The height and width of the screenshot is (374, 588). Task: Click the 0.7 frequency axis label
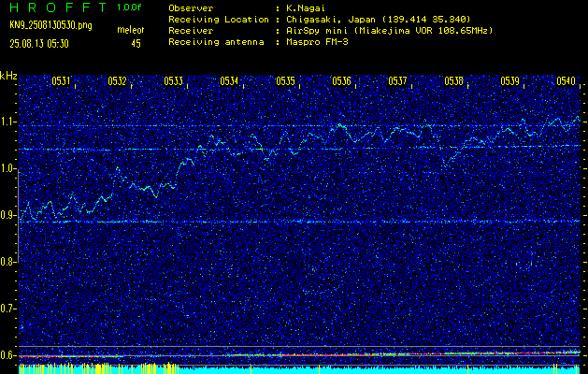pos(7,309)
